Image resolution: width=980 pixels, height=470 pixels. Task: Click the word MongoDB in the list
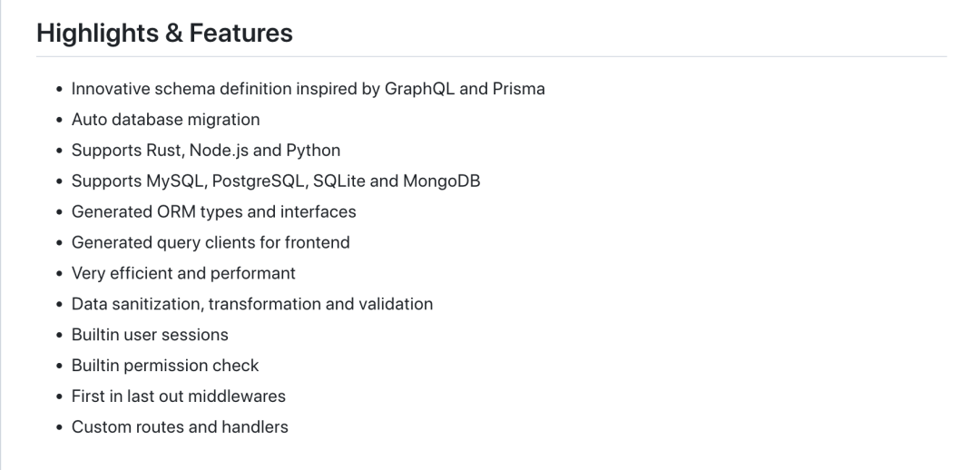[x=442, y=181]
